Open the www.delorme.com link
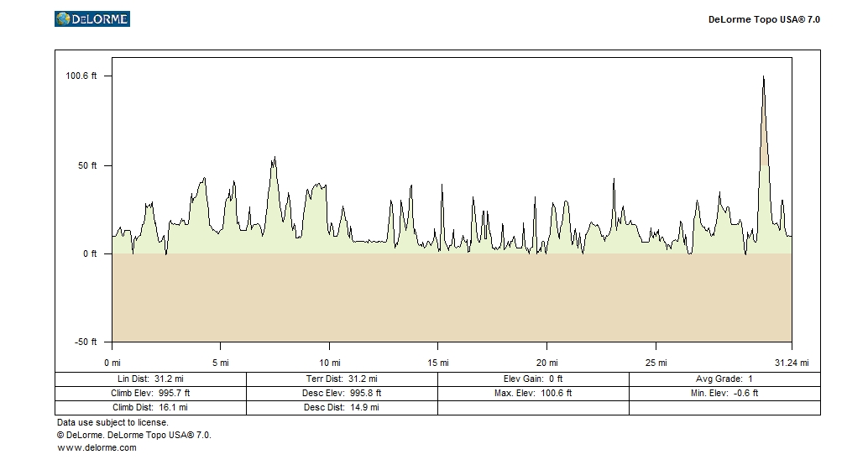 (x=97, y=448)
